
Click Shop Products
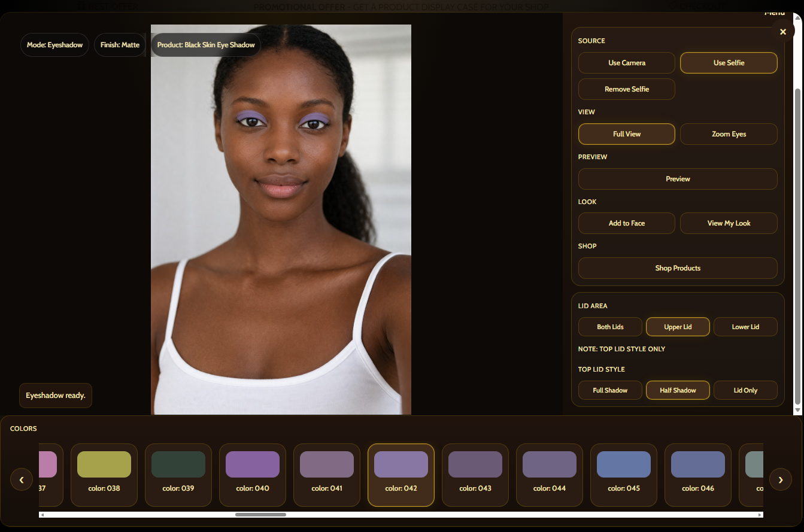(678, 268)
